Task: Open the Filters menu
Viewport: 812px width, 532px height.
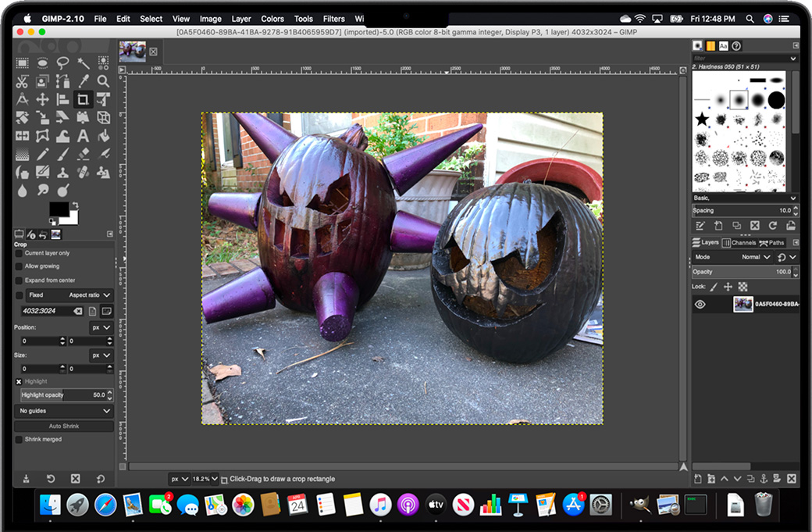Action: click(x=333, y=19)
